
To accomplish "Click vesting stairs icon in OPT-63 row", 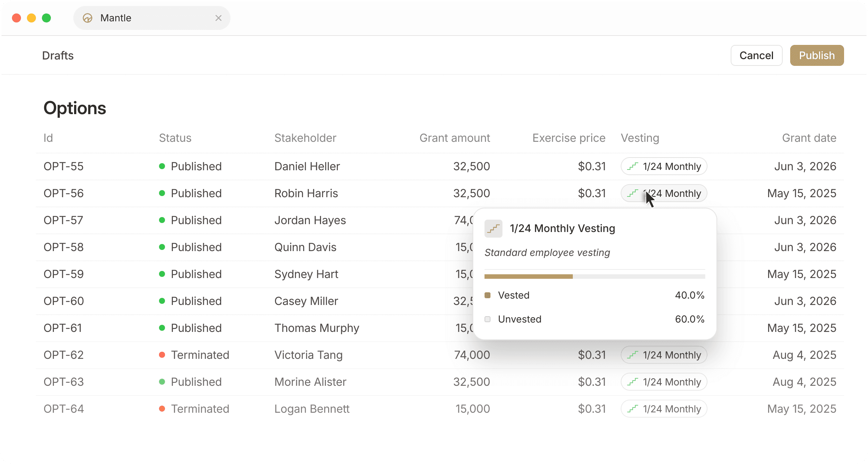I will (632, 382).
